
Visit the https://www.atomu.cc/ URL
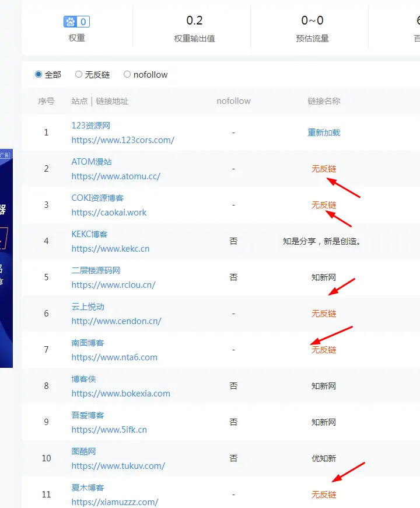(x=116, y=176)
